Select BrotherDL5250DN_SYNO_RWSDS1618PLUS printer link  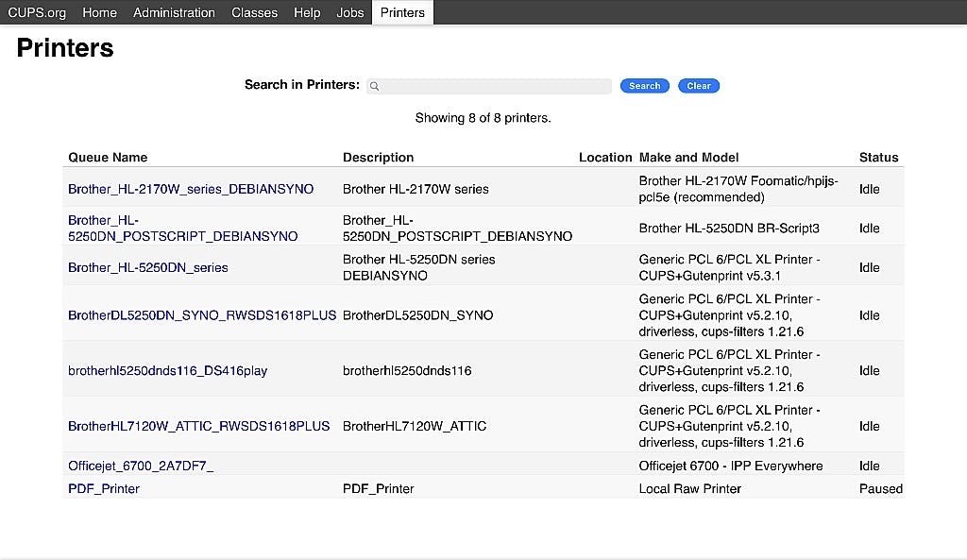[202, 315]
